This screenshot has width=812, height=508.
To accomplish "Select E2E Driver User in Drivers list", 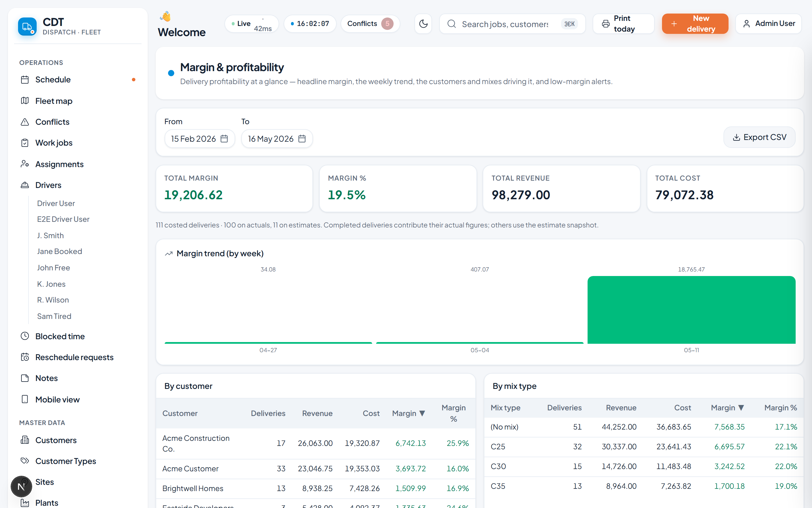I will tap(63, 219).
